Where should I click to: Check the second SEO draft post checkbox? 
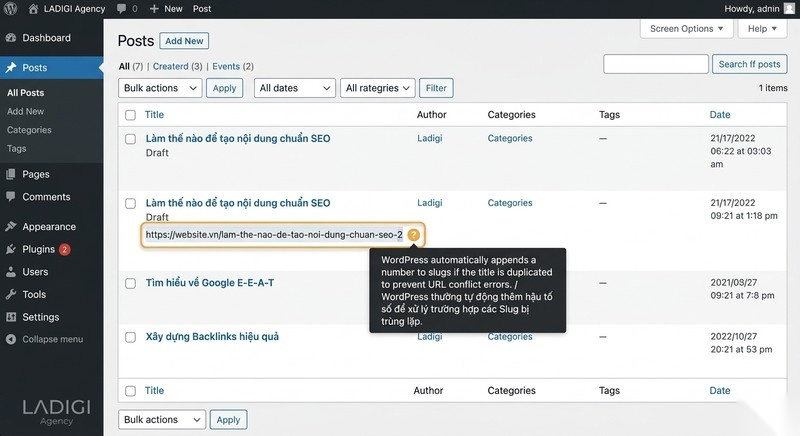pyautogui.click(x=131, y=203)
